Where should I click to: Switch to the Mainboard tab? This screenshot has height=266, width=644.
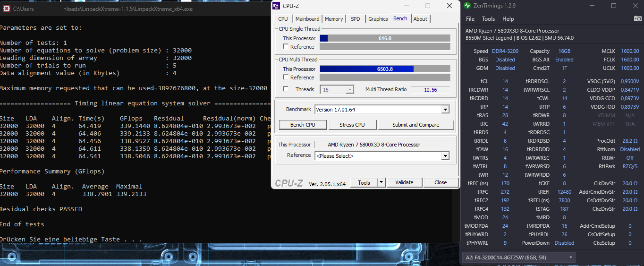307,19
